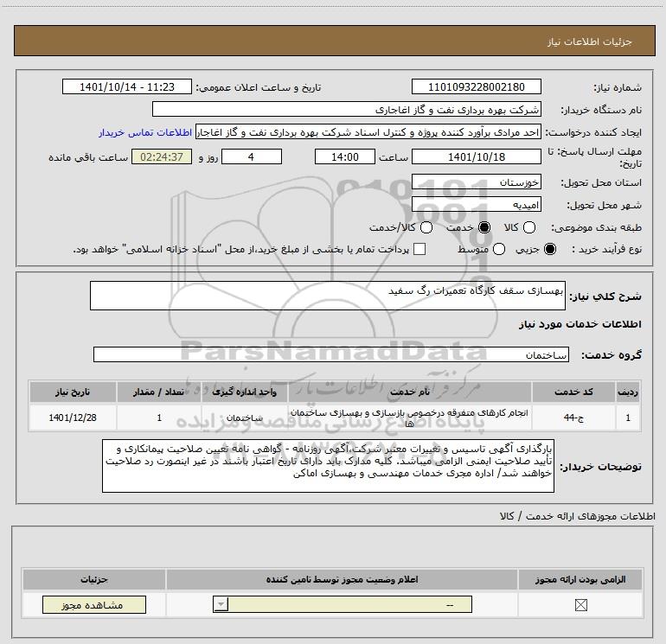
Task: Click the general description text area
Action: pyautogui.click(x=328, y=296)
